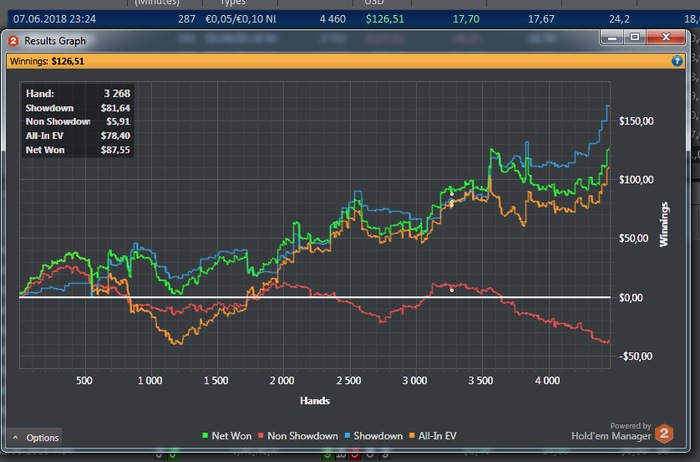Toggle the Net Won legend entry

click(x=227, y=436)
